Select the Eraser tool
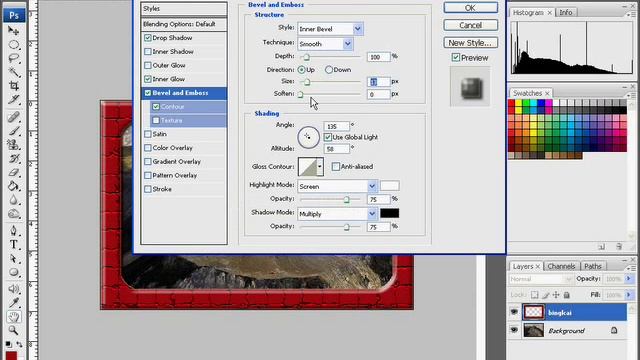Viewport: 640px width, 360px height. [13, 173]
